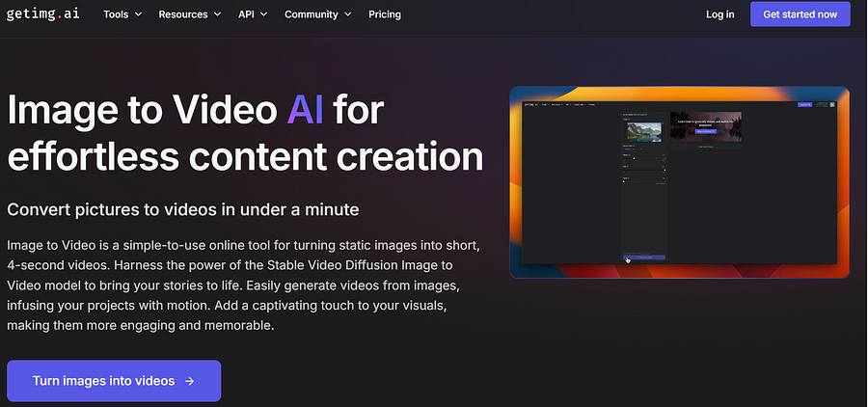Go to the Pricing page
This screenshot has height=407, width=868.
[x=385, y=14]
